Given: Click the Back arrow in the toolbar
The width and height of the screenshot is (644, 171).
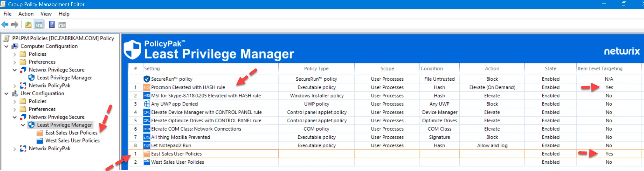Looking at the screenshot, I should [x=5, y=25].
